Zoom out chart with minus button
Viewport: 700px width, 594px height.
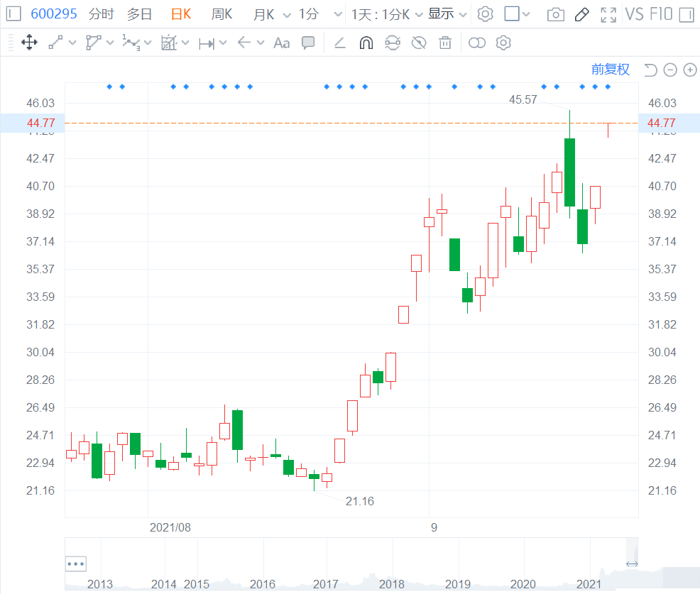670,70
